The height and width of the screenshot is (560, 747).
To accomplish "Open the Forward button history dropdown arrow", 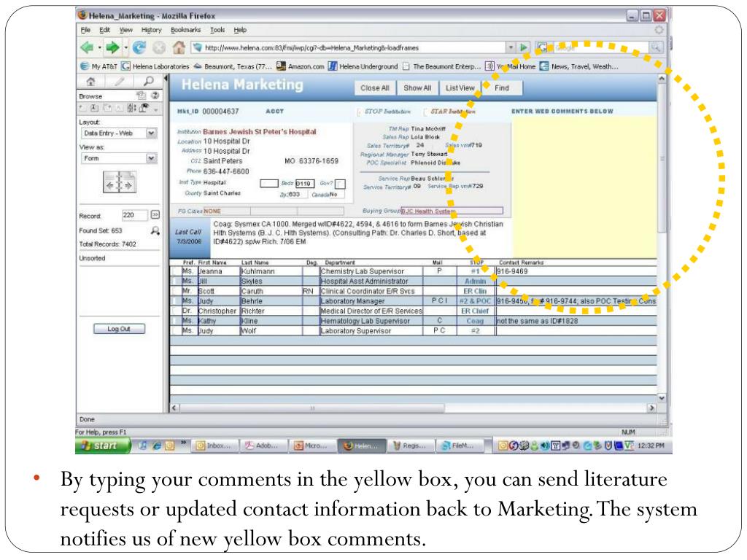I will [x=125, y=47].
